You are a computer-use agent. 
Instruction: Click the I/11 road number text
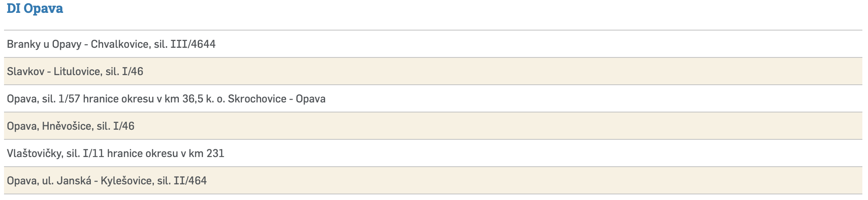pyautogui.click(x=94, y=153)
